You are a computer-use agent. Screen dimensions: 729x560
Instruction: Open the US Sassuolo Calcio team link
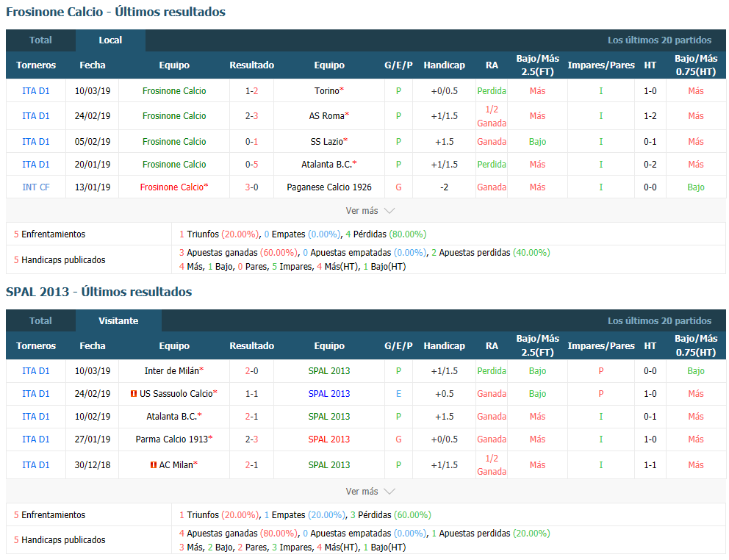click(x=176, y=394)
